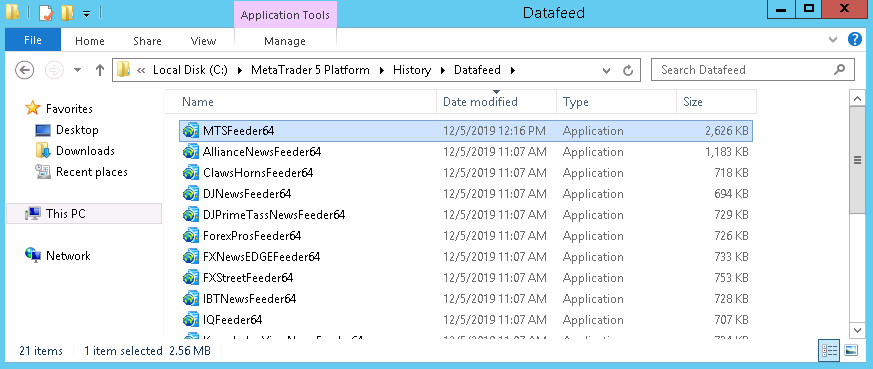Click the Help question mark icon
The width and height of the screenshot is (873, 369).
855,40
